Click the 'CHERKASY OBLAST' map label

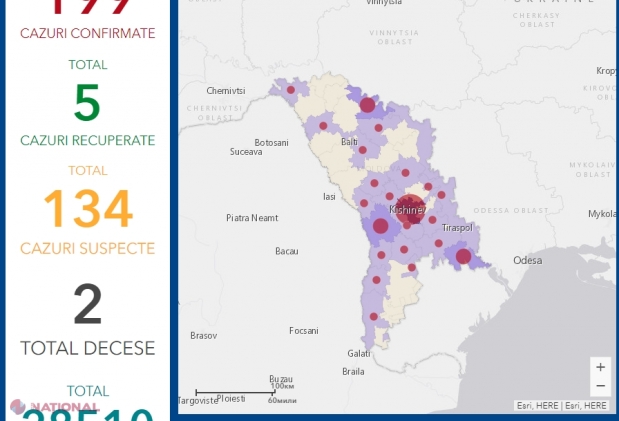coord(536,20)
